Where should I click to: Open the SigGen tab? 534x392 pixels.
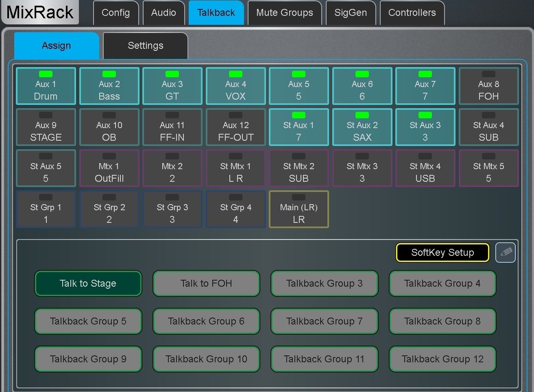[x=351, y=13]
